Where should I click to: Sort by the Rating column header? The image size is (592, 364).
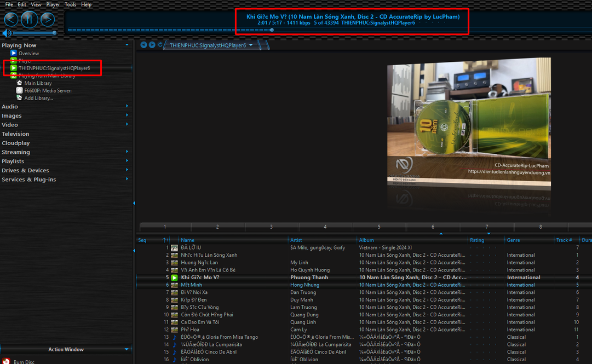point(477,240)
